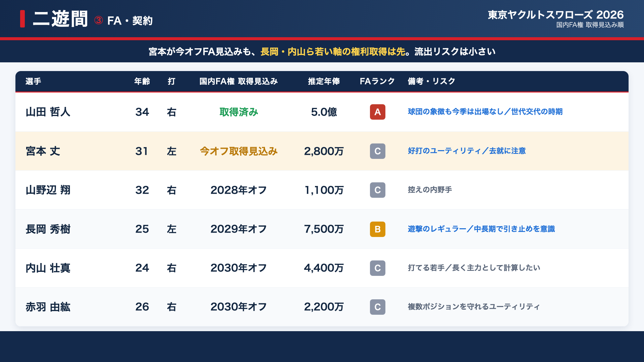644x362 pixels.
Task: Click the orange B rank badge for 長岡 秀樹
Action: coord(377,229)
